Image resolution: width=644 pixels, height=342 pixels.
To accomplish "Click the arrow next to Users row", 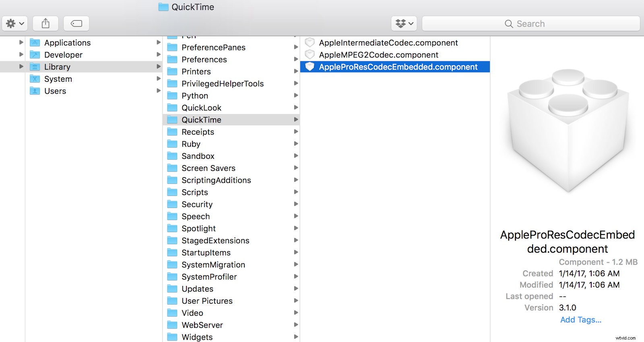I will tap(159, 91).
